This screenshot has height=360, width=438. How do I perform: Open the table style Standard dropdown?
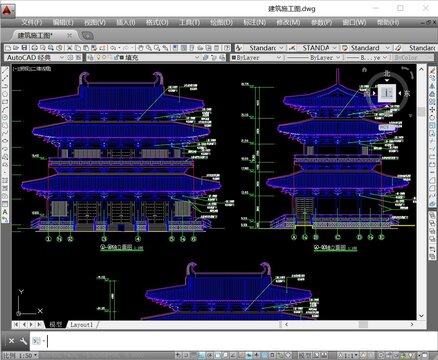coord(388,48)
